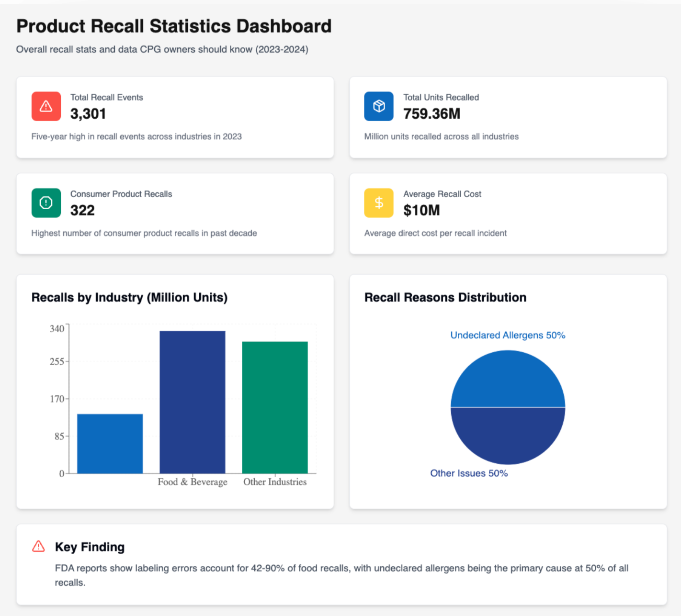Click the Key Finding warning icon
This screenshot has height=616, width=681.
[38, 546]
